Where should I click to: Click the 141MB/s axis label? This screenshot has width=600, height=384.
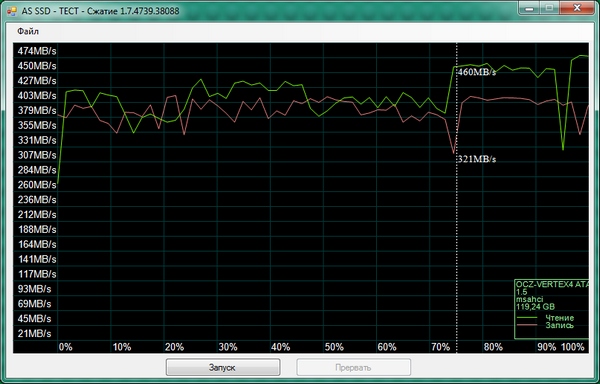point(37,259)
